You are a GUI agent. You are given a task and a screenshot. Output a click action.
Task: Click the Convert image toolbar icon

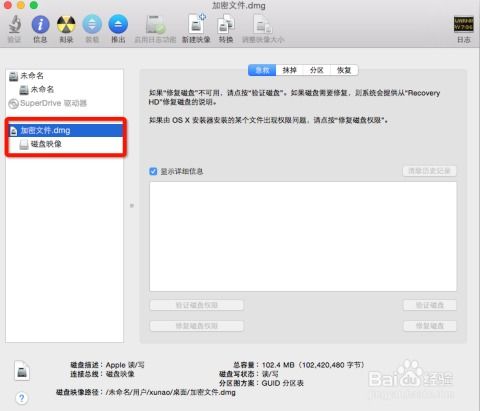tap(226, 25)
